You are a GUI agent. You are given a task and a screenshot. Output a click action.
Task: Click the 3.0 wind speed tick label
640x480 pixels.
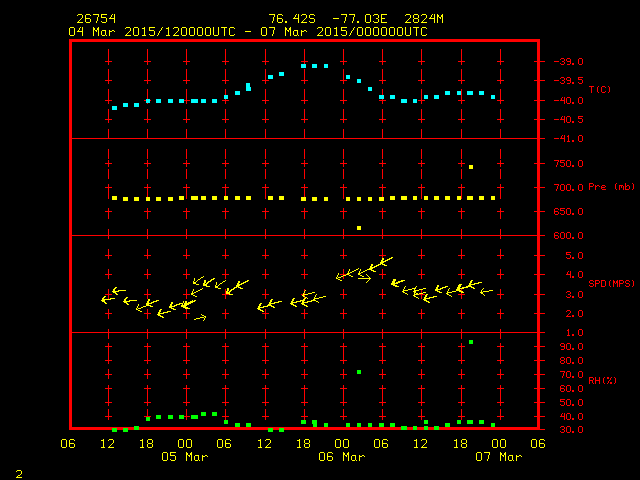575,295
